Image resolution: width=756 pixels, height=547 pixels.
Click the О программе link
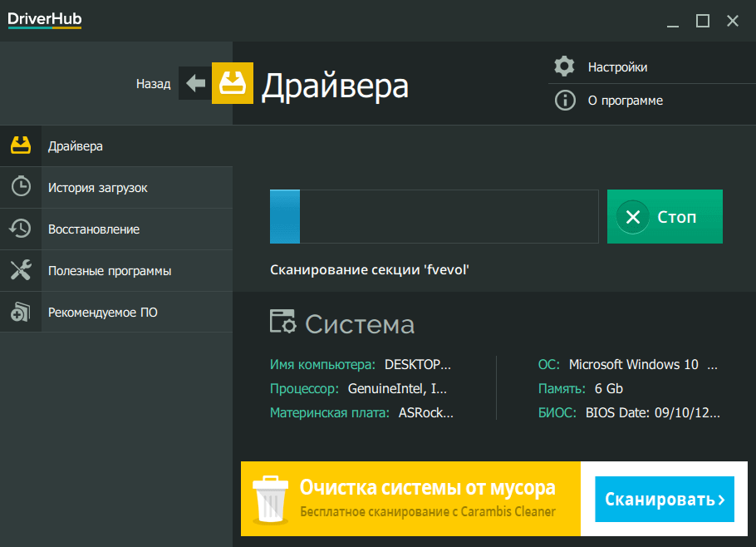click(x=626, y=101)
